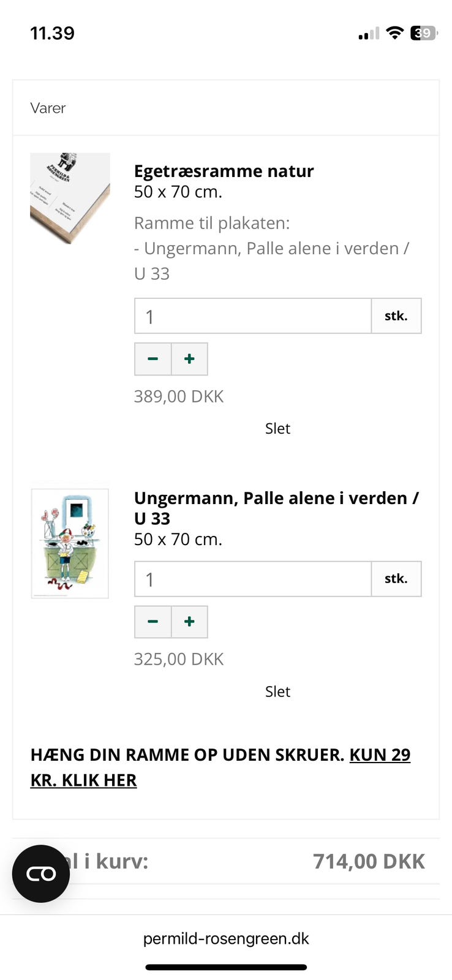
Task: Tap the clock showing 11.39
Action: 53,34
